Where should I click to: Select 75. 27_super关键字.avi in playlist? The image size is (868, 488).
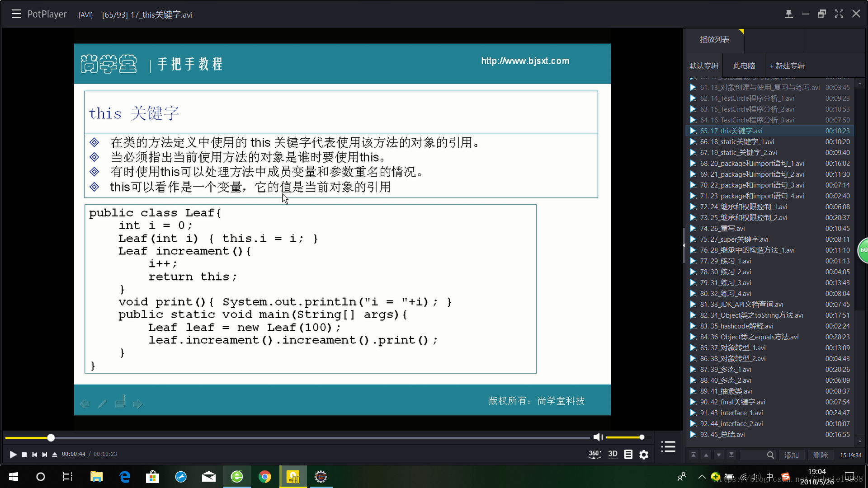769,239
